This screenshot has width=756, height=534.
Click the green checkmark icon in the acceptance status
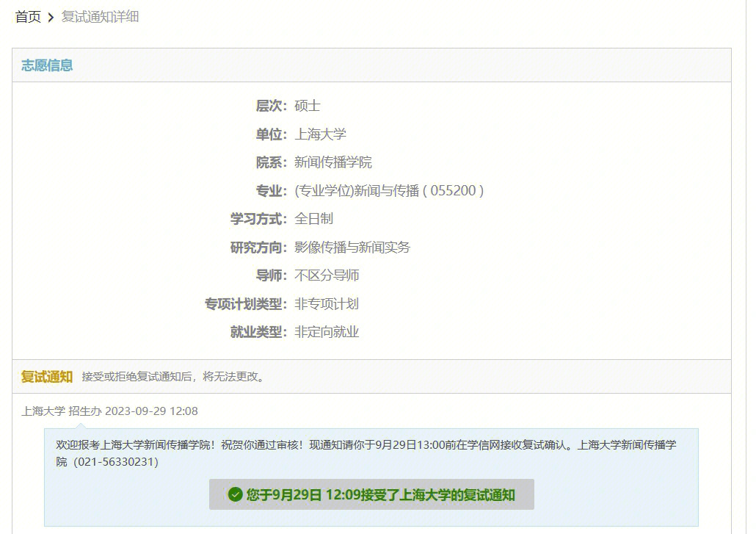[x=235, y=494]
